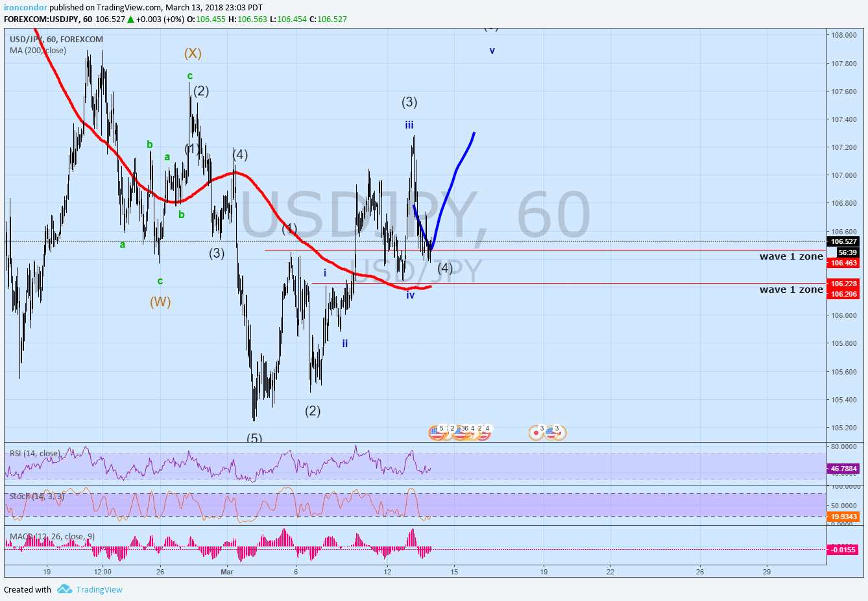Click the MACD value tag -0.0155
868x601 pixels.
(844, 550)
